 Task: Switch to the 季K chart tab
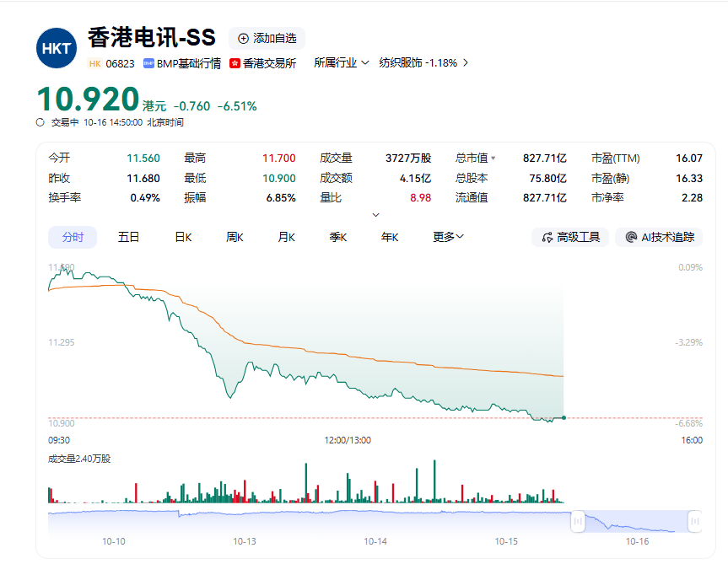338,238
